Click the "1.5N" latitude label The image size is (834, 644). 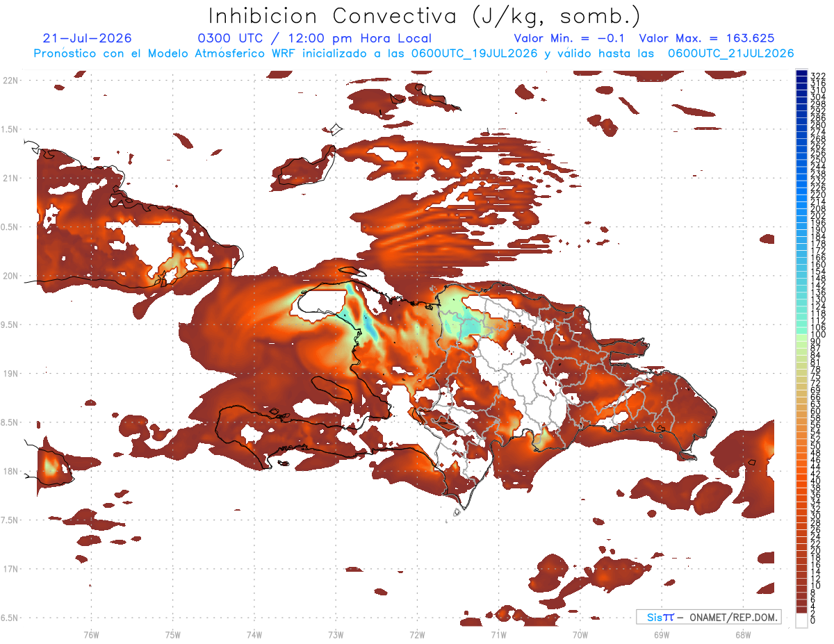click(10, 130)
